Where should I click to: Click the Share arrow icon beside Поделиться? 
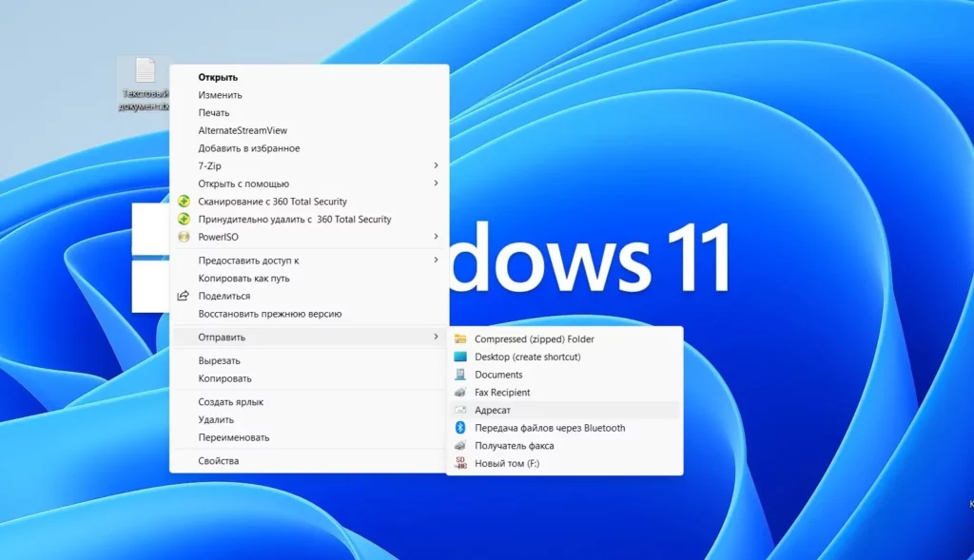click(x=184, y=296)
